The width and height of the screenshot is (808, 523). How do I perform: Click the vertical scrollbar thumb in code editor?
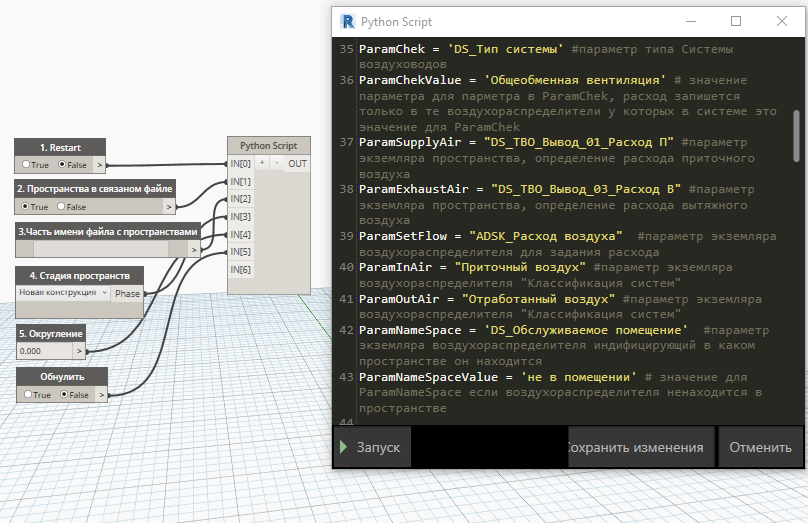[797, 136]
